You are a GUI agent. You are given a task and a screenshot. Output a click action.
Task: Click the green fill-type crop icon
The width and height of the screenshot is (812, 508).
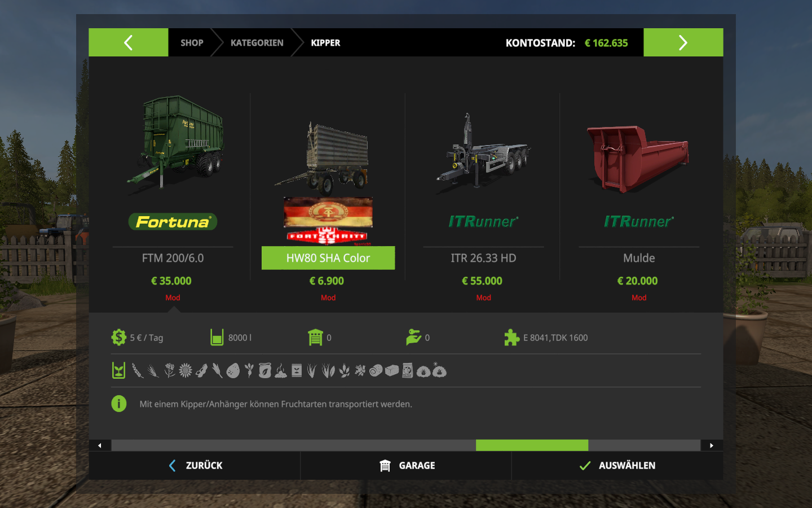click(119, 371)
